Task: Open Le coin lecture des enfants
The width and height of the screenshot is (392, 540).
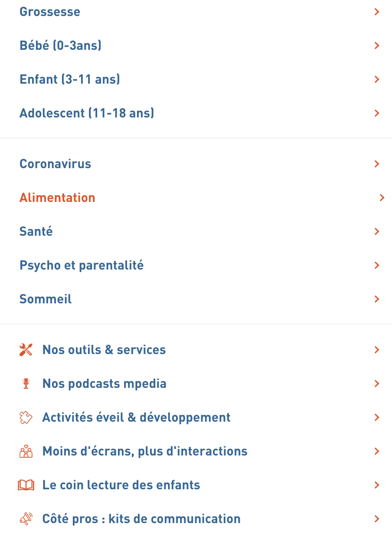Action: pyautogui.click(x=121, y=485)
